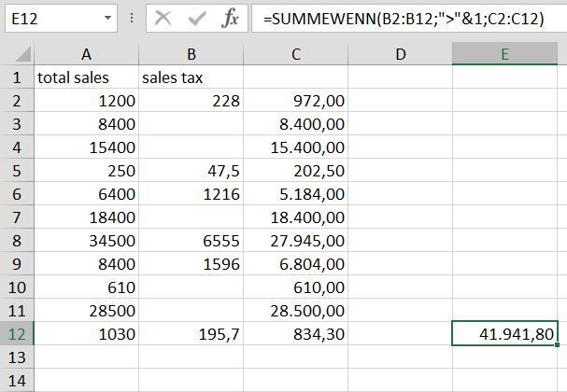Select row 9 header
Viewport: 567px width, 392px height.
pos(17,264)
